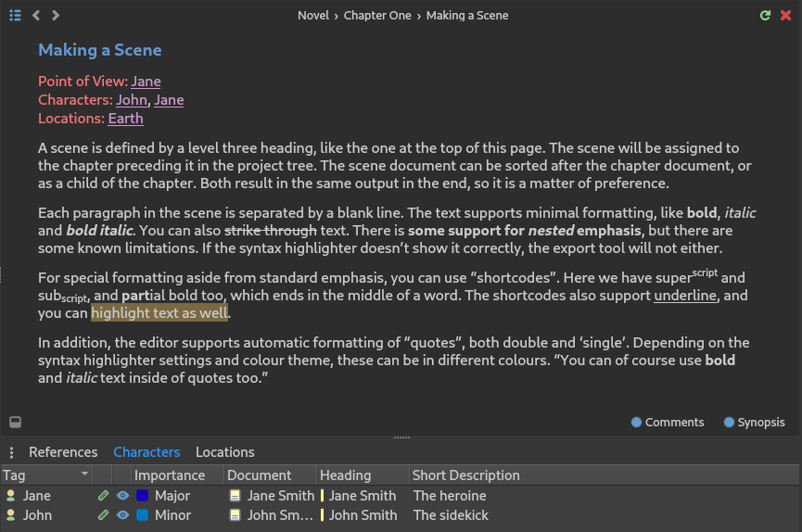Switch to the Locations tab

(x=225, y=452)
